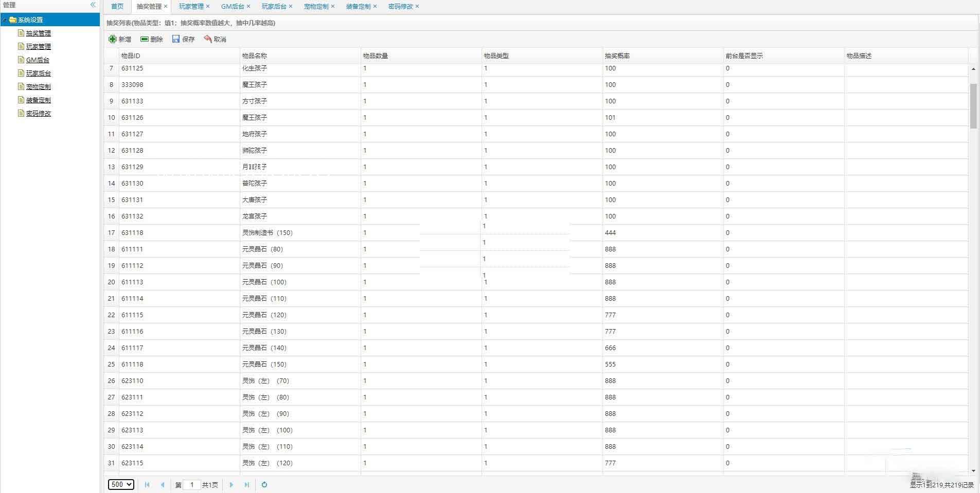Collapse the 系统设置 tree node
Viewport: 980px width, 493px height.
coord(4,20)
